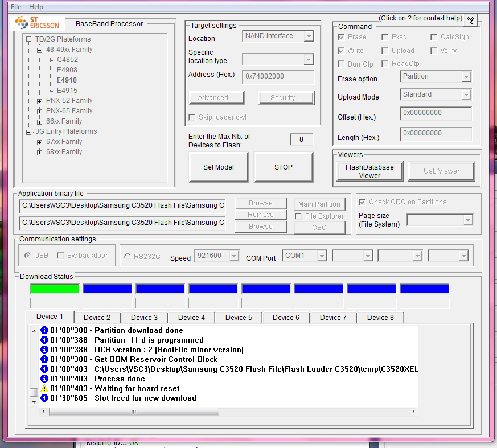Screen dimensions: 497x448
Task: Open the COM1 port dropdown
Action: point(322,256)
